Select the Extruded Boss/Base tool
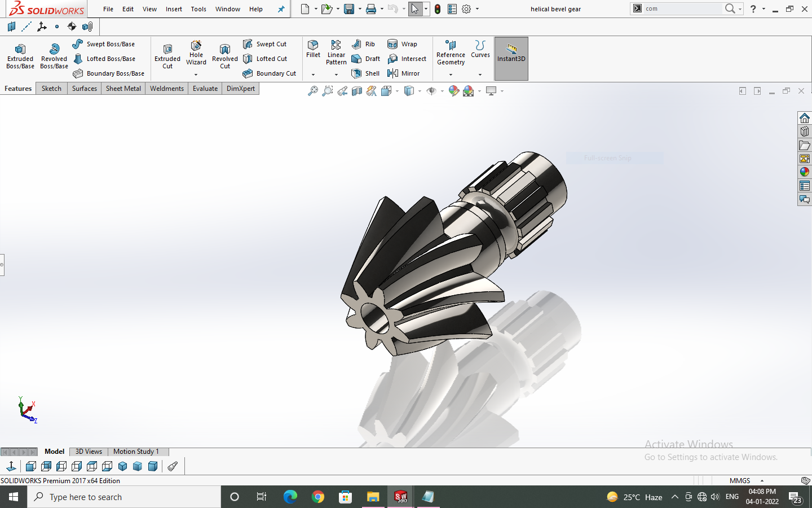The height and width of the screenshot is (508, 812). (x=20, y=56)
